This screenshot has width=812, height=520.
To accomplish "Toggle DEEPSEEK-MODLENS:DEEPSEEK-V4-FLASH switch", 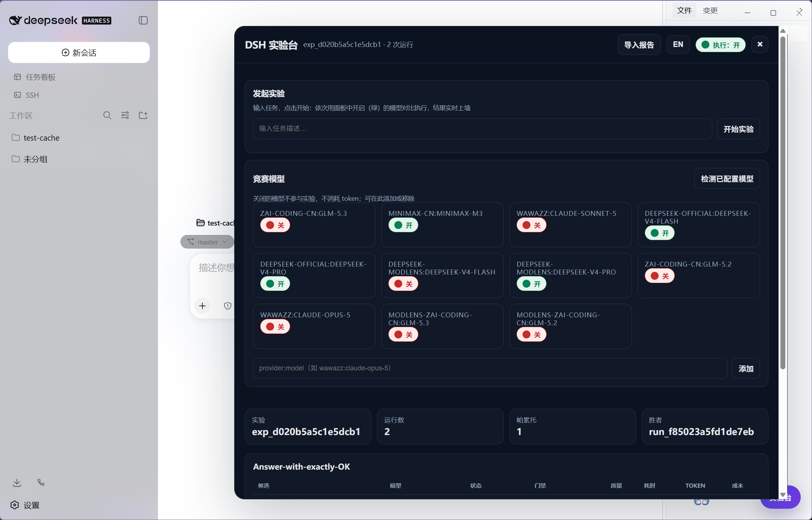I will 403,284.
